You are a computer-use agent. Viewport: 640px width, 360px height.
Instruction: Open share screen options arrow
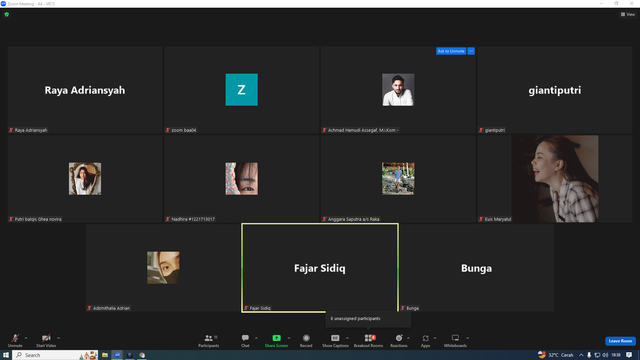point(289,338)
